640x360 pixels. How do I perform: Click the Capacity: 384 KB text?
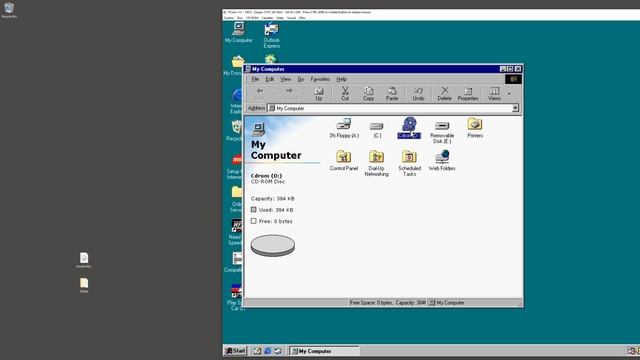point(272,199)
